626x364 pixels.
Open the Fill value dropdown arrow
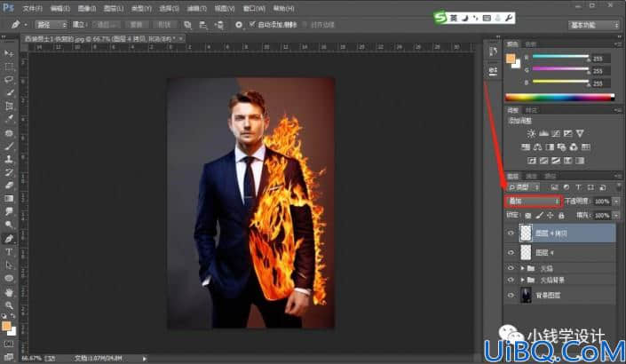(x=616, y=216)
